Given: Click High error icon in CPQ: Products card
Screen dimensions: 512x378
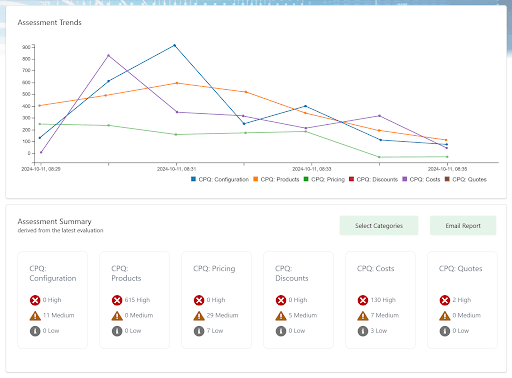Looking at the screenshot, I should tap(117, 300).
